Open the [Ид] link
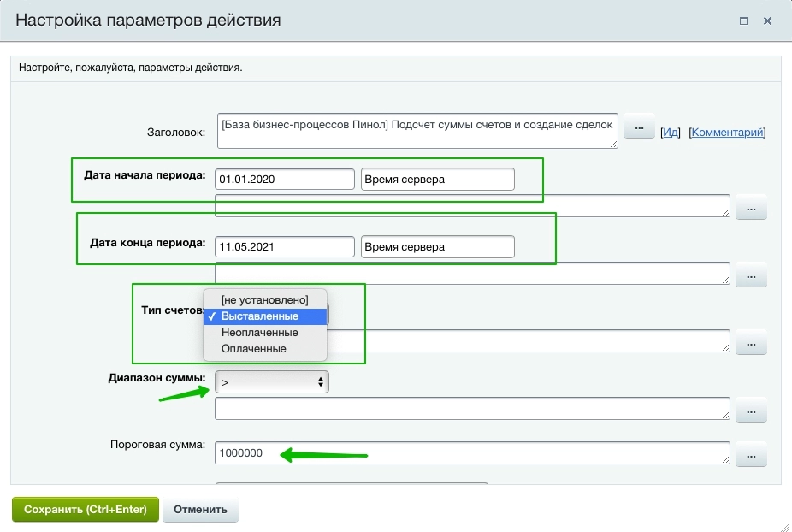Screen dimensions: 792x532 [x=670, y=131]
